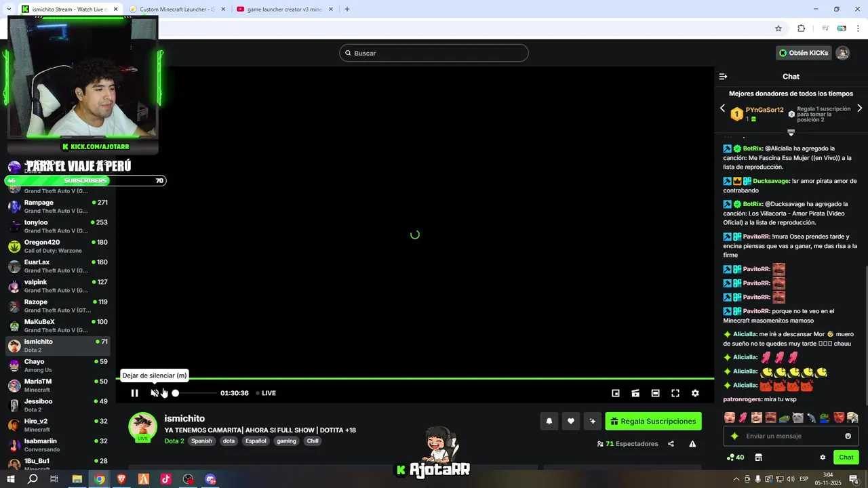
Task: Open PYnGaSor12 donor profile
Action: point(764,110)
